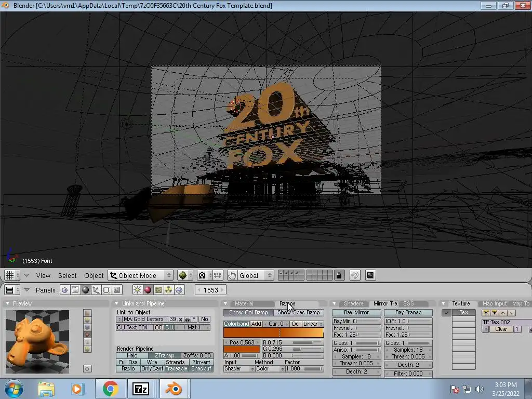Open the material datablock browse arrows
This screenshot has width=532, height=399.
click(119, 320)
